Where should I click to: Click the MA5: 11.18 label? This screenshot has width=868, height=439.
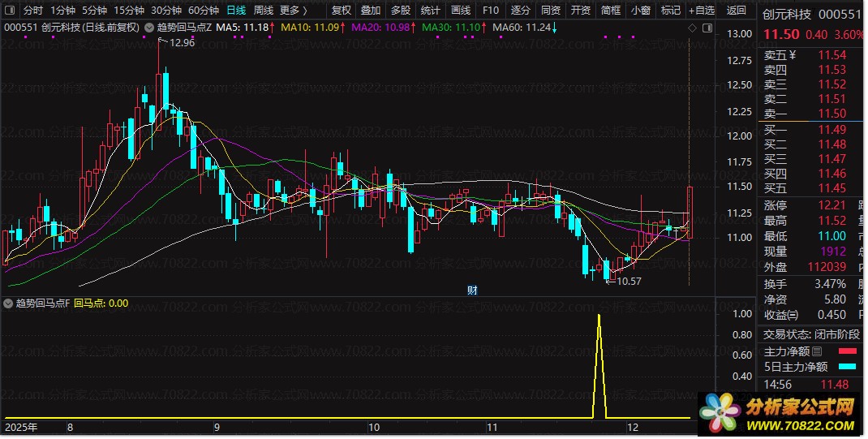[245, 27]
